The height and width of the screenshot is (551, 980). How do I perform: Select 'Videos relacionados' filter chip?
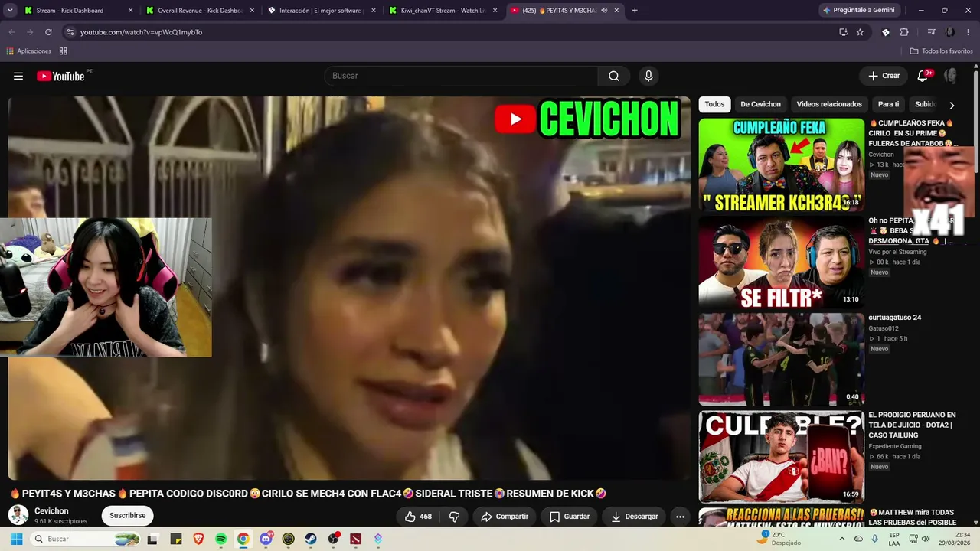(x=829, y=104)
